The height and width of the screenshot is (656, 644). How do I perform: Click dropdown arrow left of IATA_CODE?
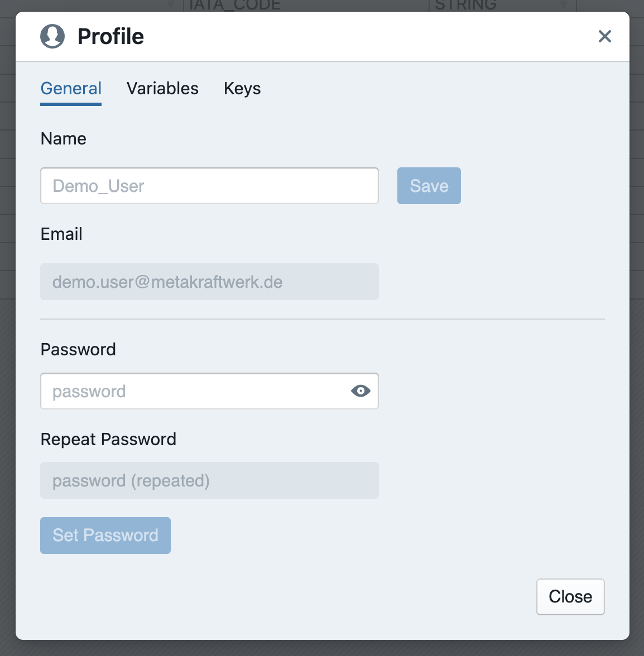pos(171,5)
